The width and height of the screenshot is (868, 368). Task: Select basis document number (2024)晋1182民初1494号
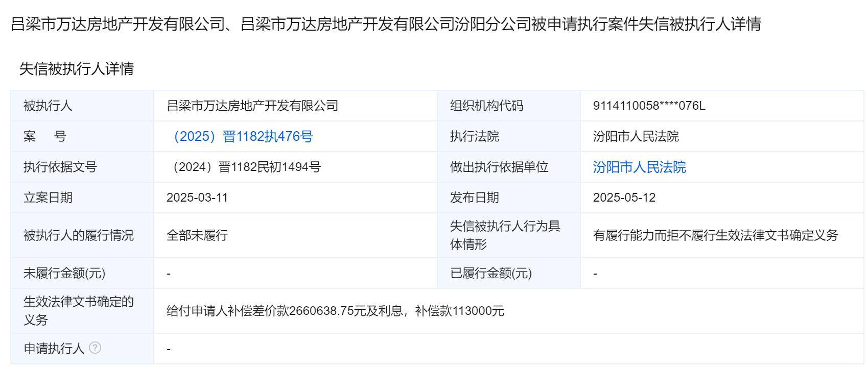pos(244,167)
